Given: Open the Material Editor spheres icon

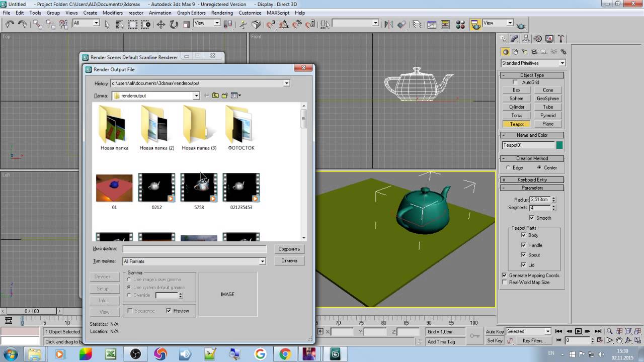Looking at the screenshot, I should [x=460, y=24].
